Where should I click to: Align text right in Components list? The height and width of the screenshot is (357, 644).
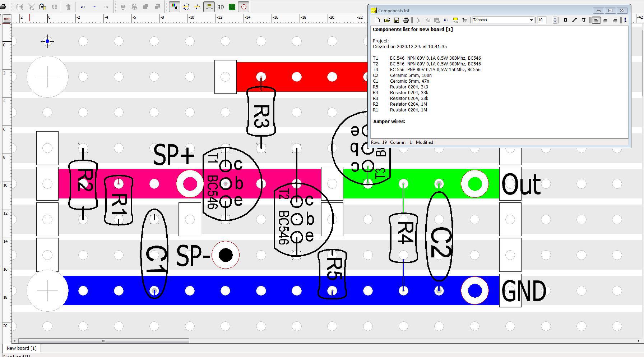point(615,20)
